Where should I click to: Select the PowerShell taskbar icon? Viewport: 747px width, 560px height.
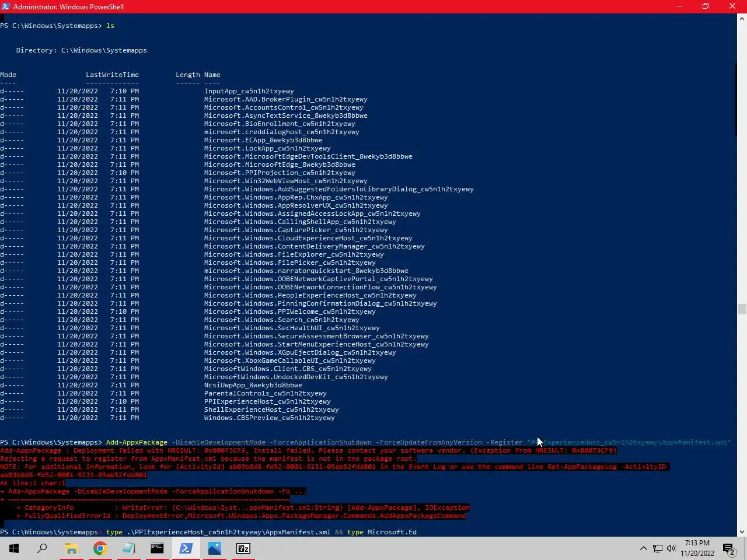tap(186, 548)
